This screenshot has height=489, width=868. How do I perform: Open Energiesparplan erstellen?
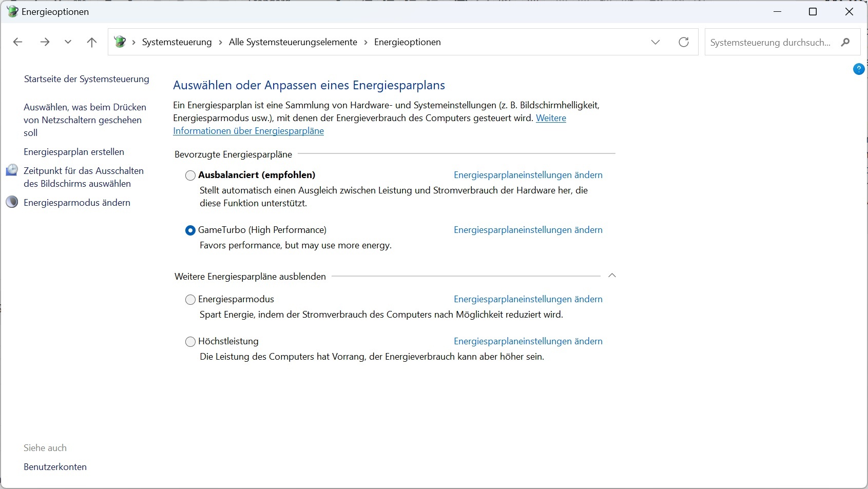tap(73, 151)
